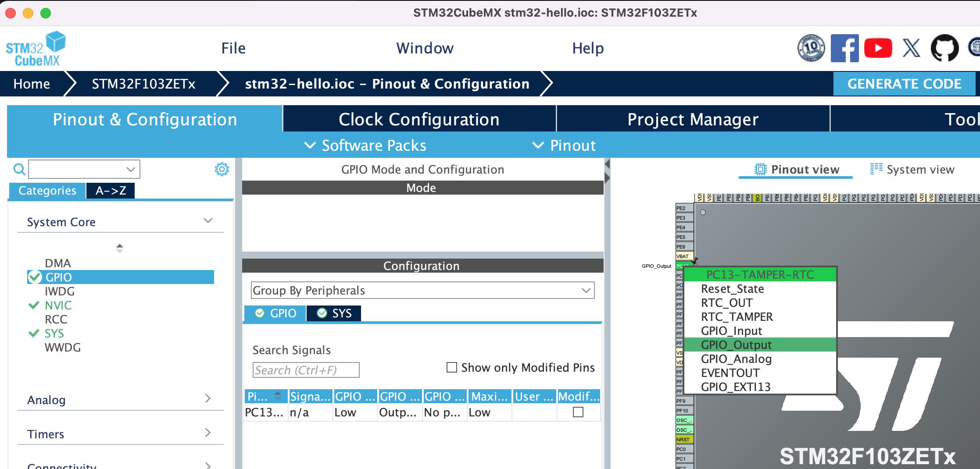Select GPIO_Input from pin context menu
The height and width of the screenshot is (469, 980).
[731, 331]
